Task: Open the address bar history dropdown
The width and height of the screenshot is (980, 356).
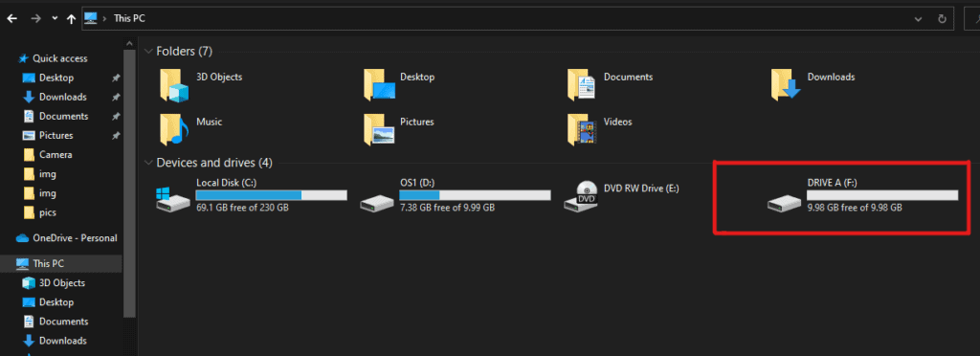Action: point(918,19)
